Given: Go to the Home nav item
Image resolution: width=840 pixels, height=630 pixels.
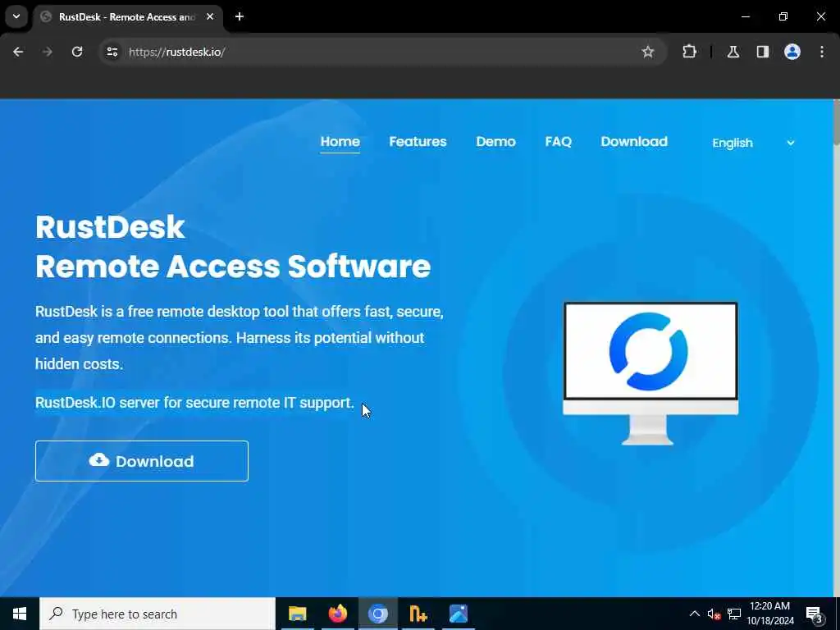Looking at the screenshot, I should (x=340, y=141).
